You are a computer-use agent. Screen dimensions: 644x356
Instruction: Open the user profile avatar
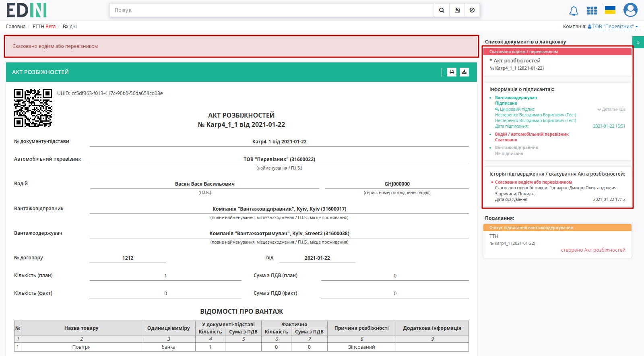click(x=630, y=10)
